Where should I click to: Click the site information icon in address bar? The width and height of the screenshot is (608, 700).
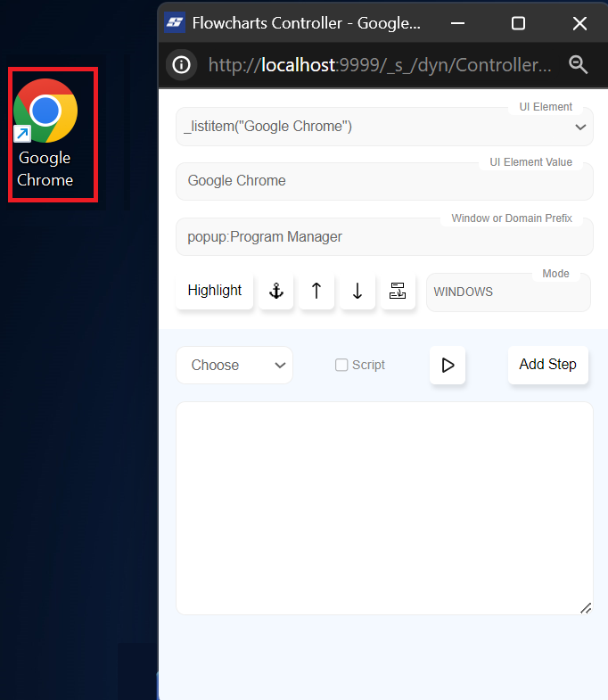pyautogui.click(x=182, y=64)
